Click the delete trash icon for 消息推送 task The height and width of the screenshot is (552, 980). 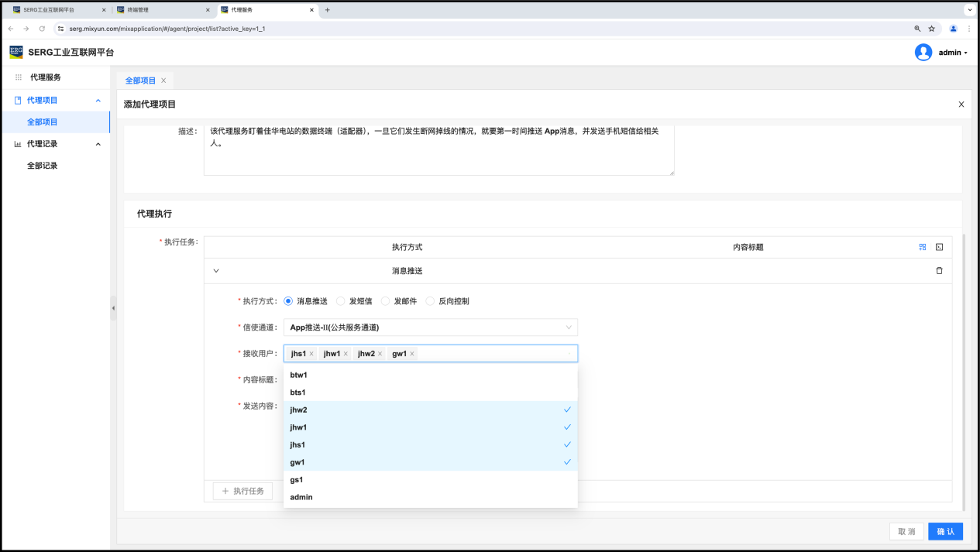pyautogui.click(x=939, y=271)
